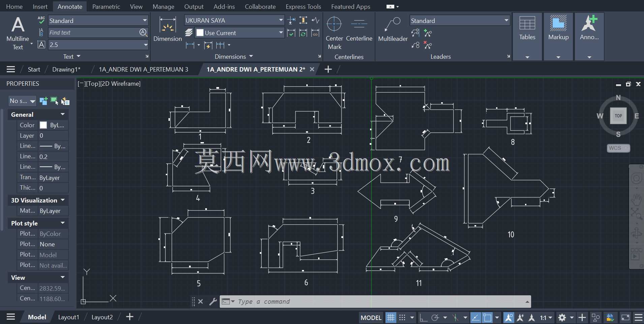The height and width of the screenshot is (324, 644).
Task: Open the Annotation Scaling panel
Action: [x=589, y=37]
